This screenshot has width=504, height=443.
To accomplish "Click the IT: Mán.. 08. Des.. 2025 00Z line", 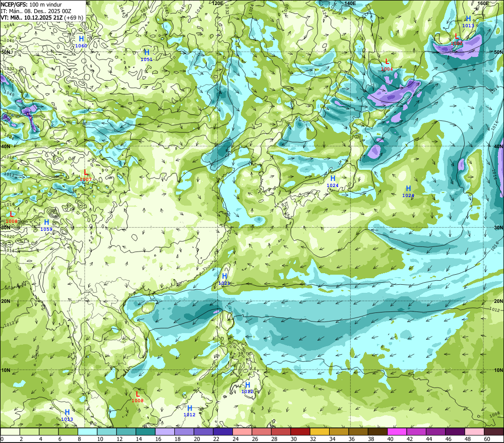I will coord(36,11).
